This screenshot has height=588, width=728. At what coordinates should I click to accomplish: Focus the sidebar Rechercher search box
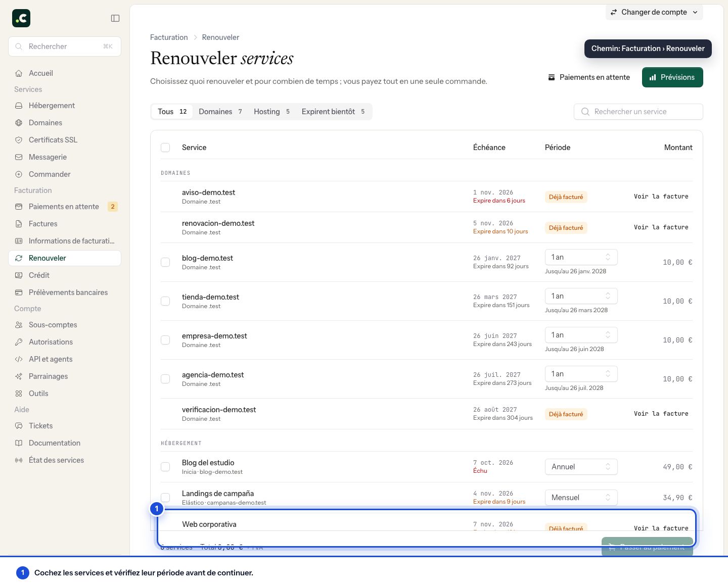pyautogui.click(x=65, y=46)
